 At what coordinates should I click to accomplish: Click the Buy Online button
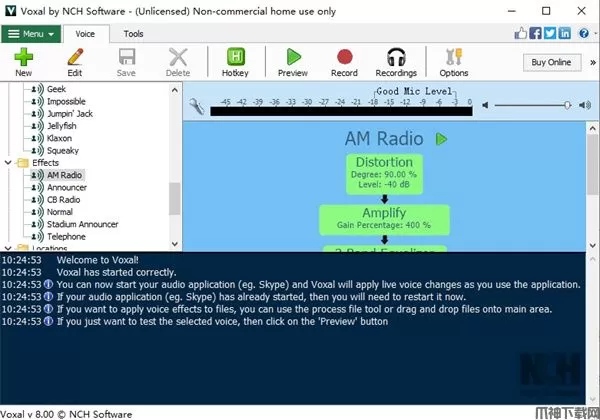click(551, 62)
